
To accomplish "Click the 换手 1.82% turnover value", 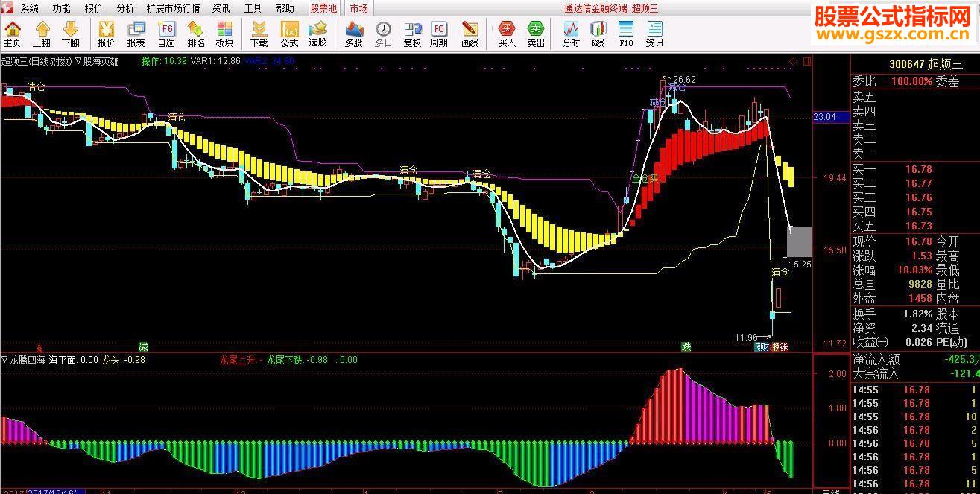I will 917,314.
